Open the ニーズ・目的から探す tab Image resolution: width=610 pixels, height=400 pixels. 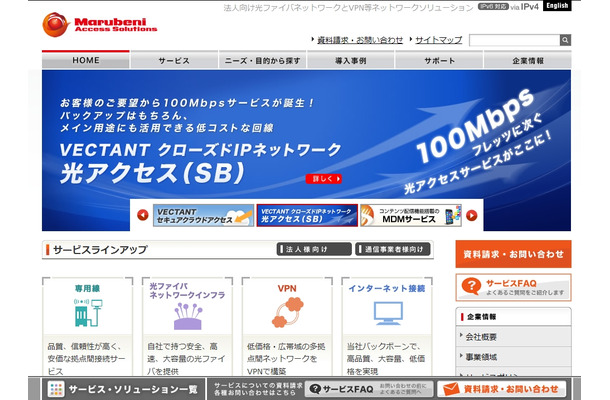tap(263, 60)
